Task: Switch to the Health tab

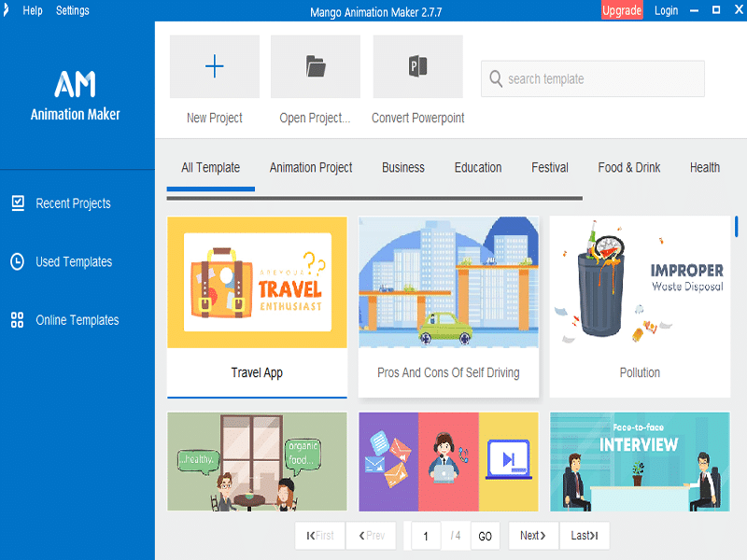Action: [x=705, y=168]
